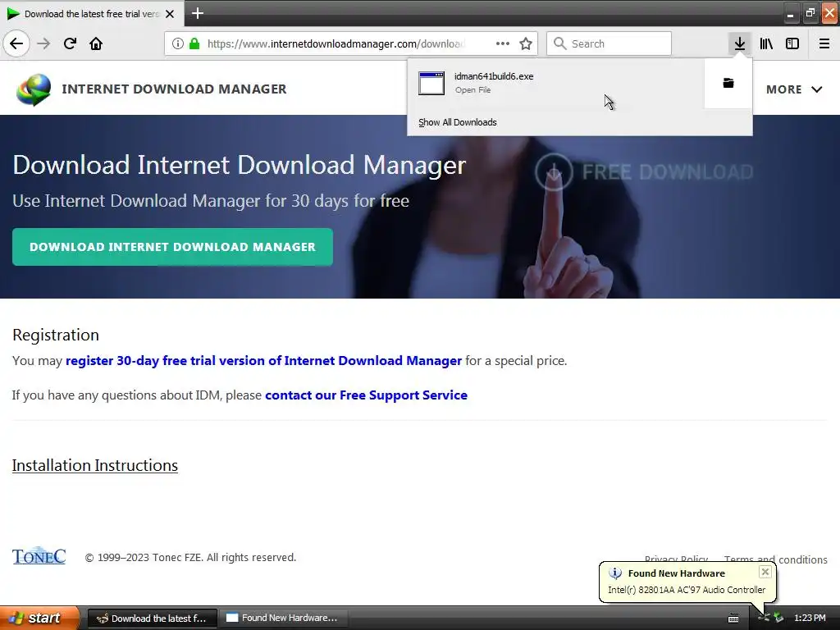Image resolution: width=840 pixels, height=630 pixels.
Task: Open Found New Hardware taskbar window
Action: click(284, 619)
